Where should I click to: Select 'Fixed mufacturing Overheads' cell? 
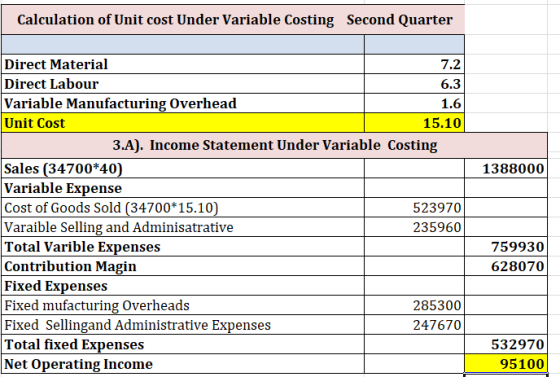coord(183,305)
